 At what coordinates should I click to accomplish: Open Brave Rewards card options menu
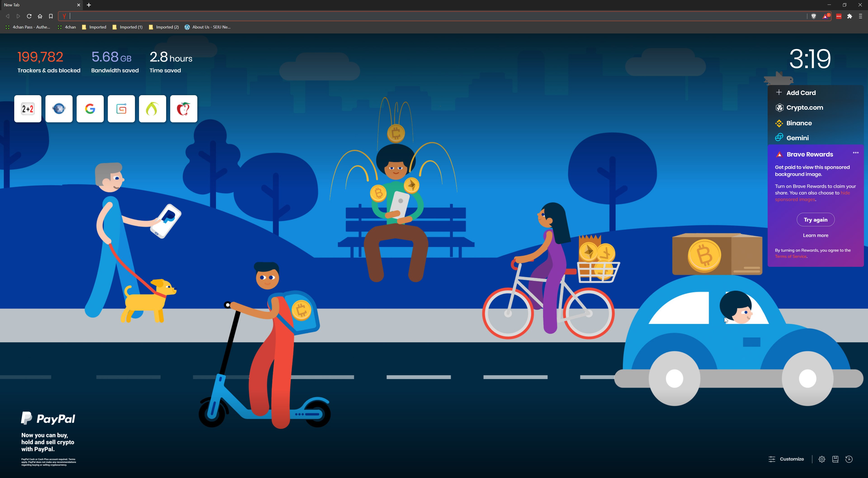click(856, 153)
